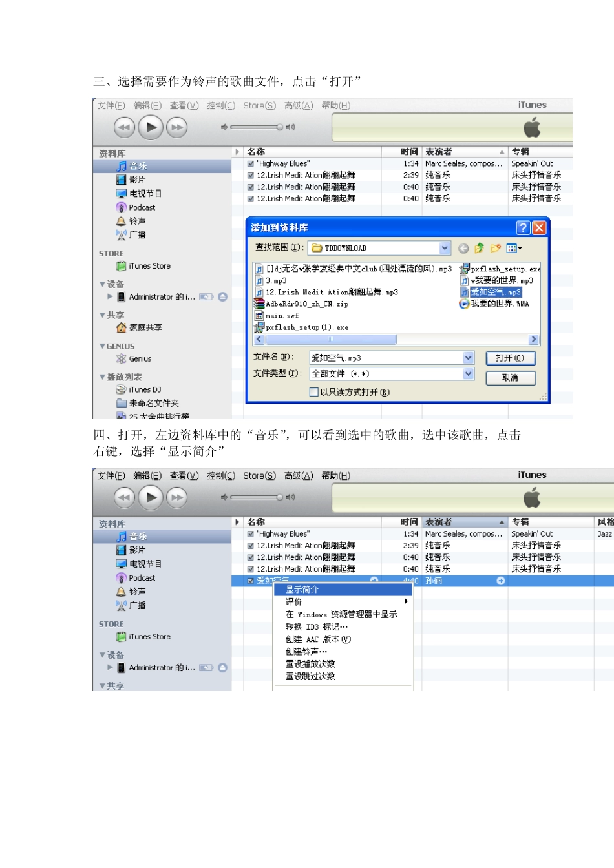
Task: Open 评价 submenu in context menu
Action: 343,601
